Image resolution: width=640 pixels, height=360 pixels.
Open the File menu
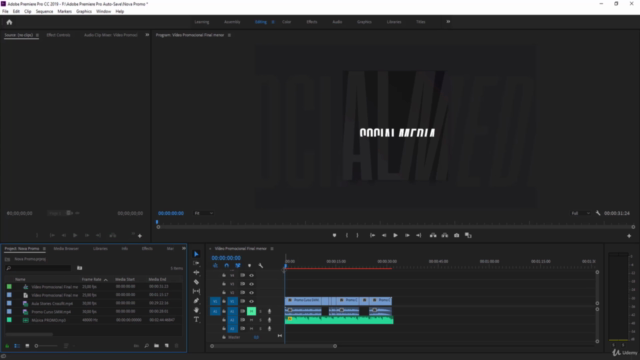click(x=5, y=11)
